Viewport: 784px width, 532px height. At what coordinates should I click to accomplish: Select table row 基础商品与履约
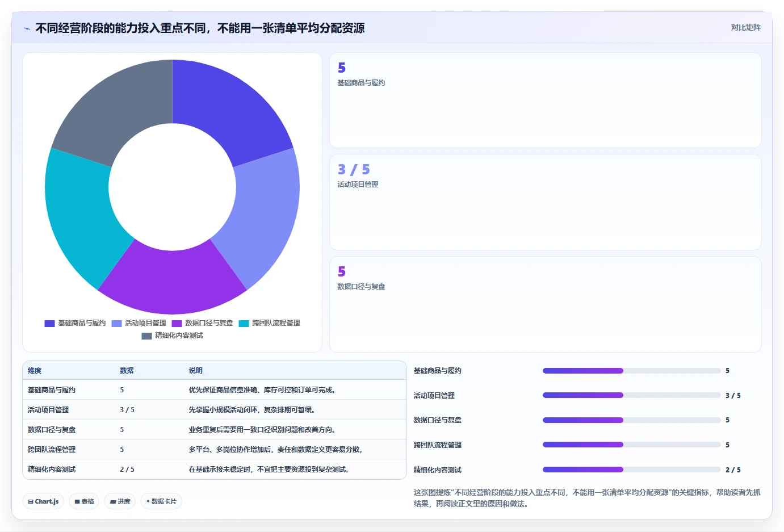[215, 390]
